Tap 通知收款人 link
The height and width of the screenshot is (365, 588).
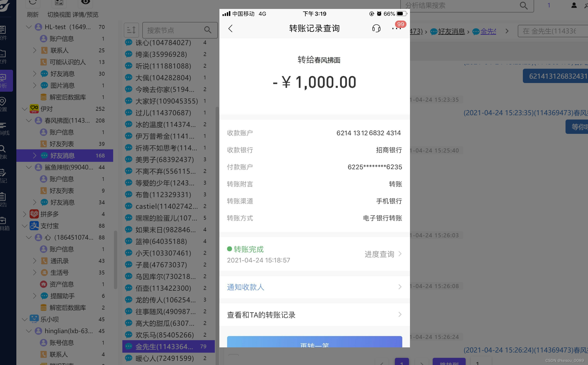(245, 287)
